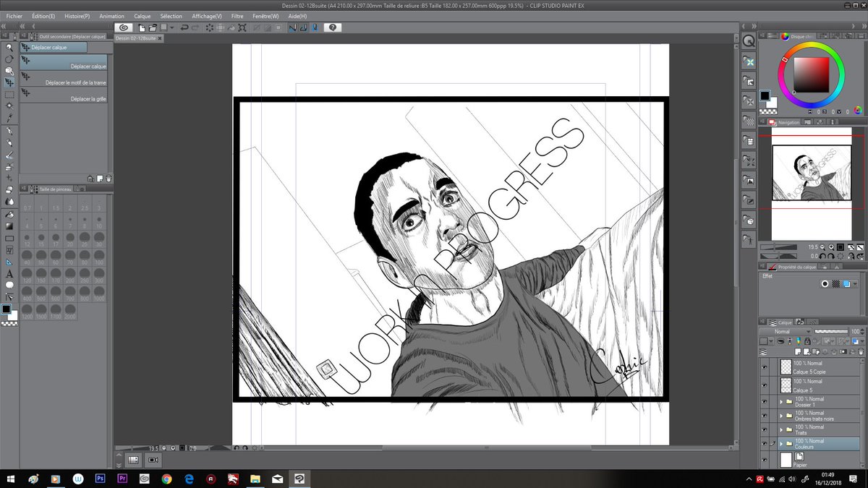Select the Move layer tool in toolbox

(x=9, y=82)
